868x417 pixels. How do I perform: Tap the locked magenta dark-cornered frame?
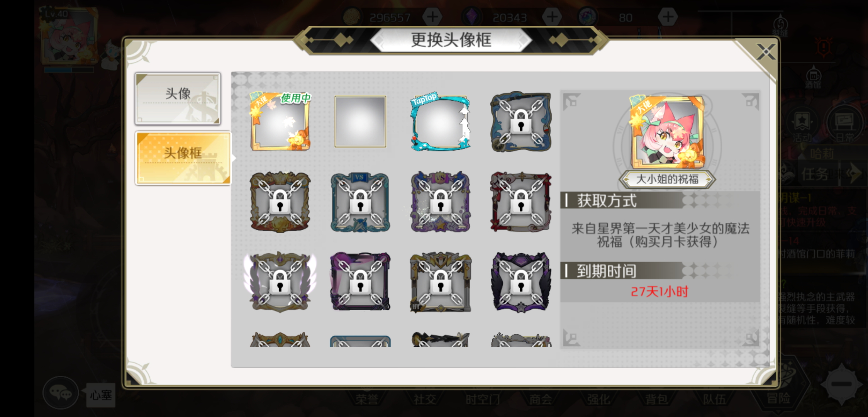coord(360,282)
